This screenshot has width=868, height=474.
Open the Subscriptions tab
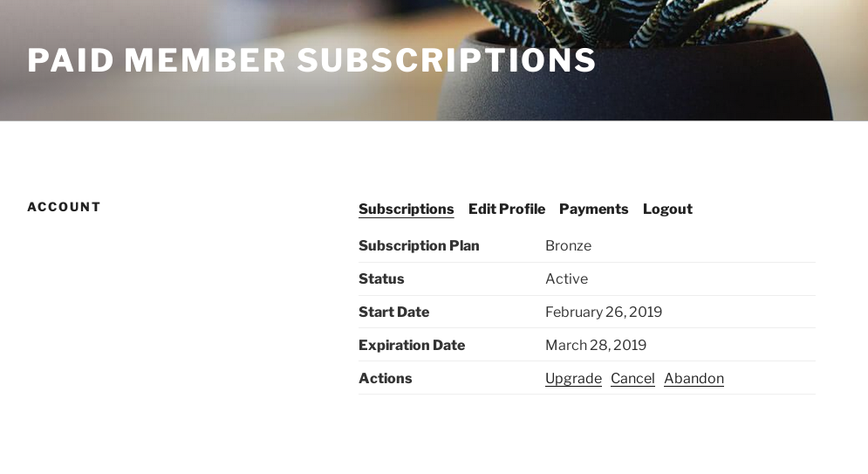tap(406, 209)
